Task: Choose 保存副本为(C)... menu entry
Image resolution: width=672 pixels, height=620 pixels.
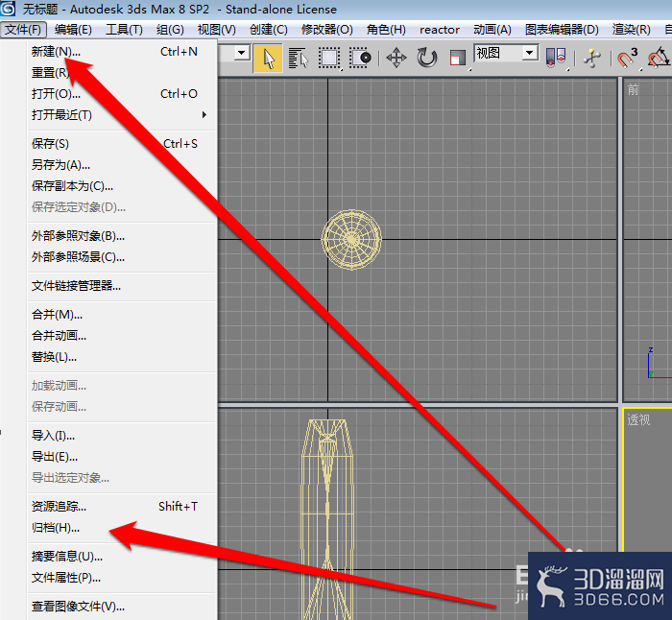Action: pos(122,185)
